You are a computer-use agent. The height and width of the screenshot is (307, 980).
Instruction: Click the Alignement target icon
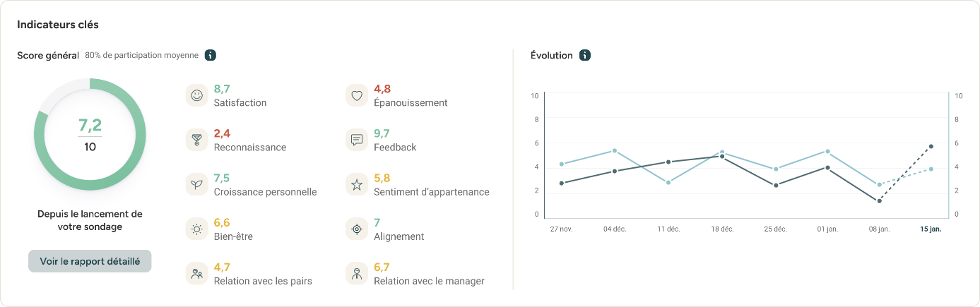pos(357,229)
